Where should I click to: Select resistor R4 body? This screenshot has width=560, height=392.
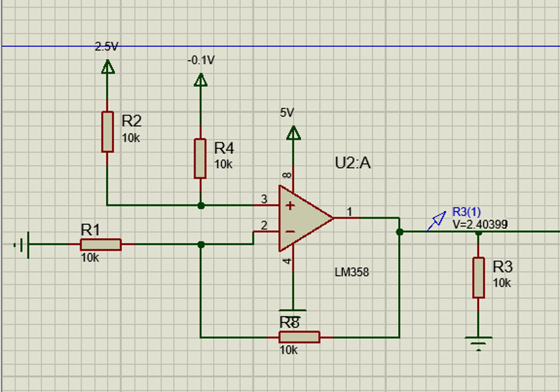(200, 158)
